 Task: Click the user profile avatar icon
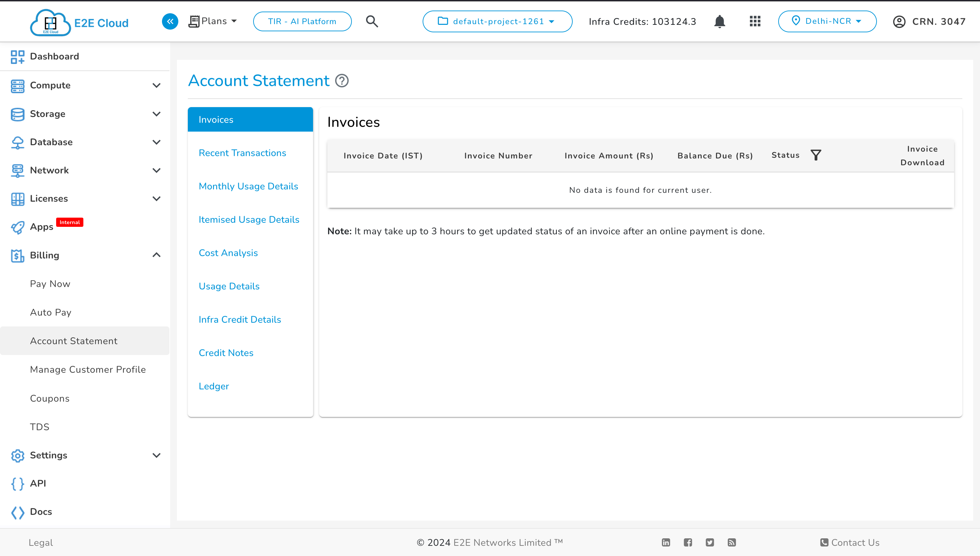pyautogui.click(x=899, y=22)
